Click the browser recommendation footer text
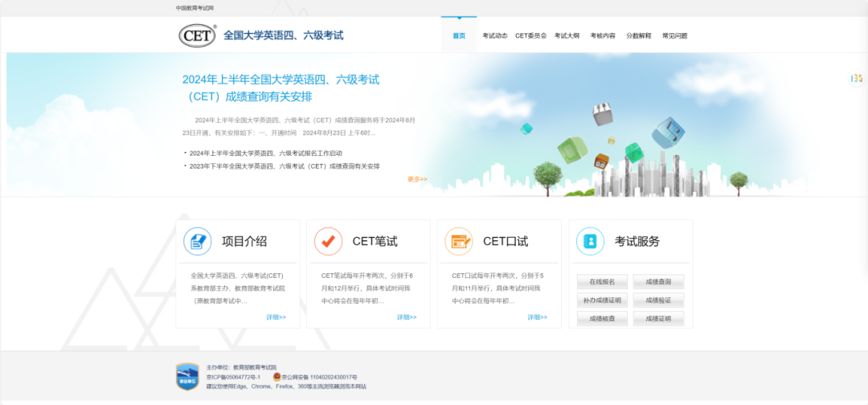Screen dimensions: 868x405 coord(286,387)
